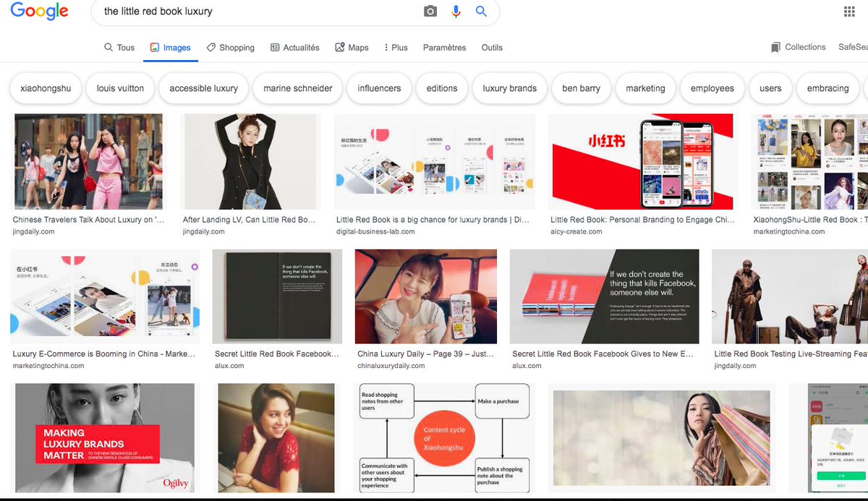868x501 pixels.
Task: Select the ben barry chip
Action: (x=581, y=88)
